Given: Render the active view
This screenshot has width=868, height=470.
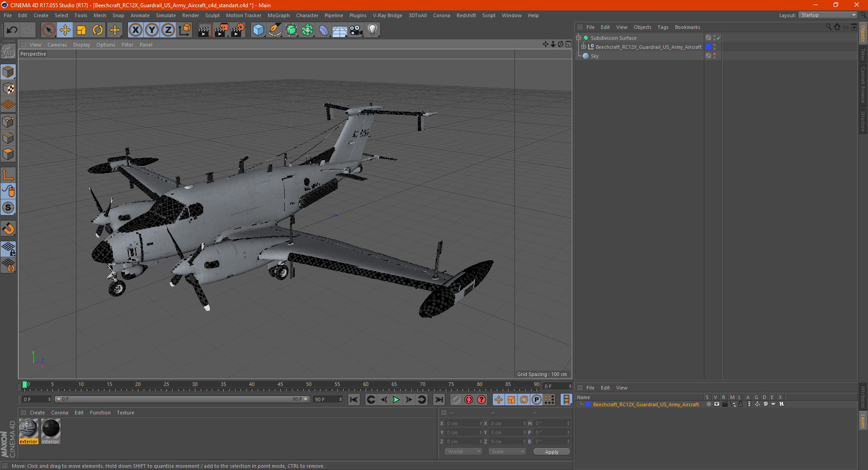Looking at the screenshot, I should pos(204,30).
